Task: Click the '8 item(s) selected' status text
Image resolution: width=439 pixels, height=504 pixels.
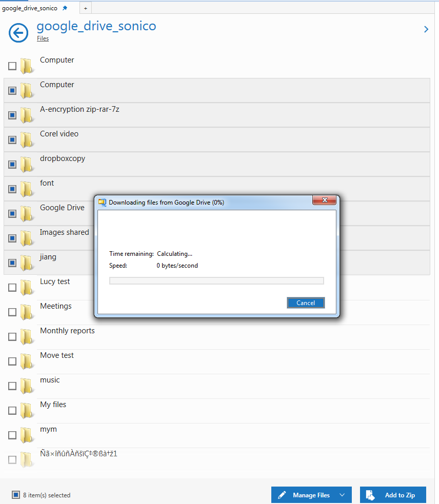Action: point(47,495)
